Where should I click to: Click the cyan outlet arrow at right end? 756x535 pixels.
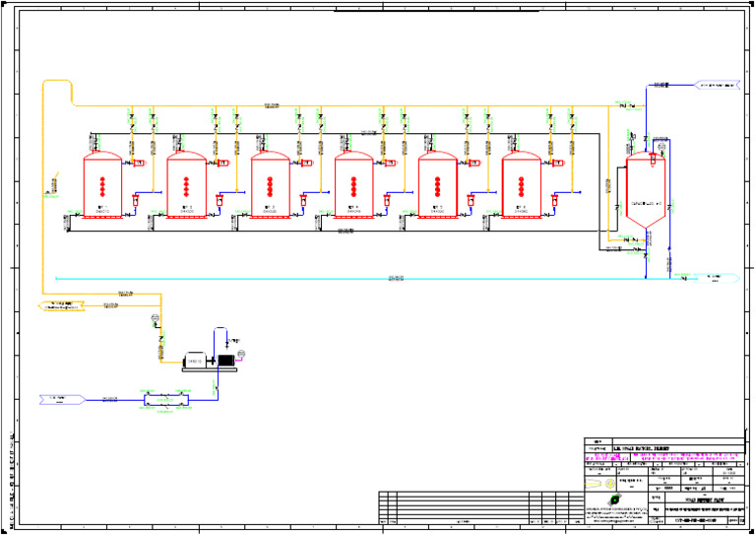click(x=717, y=279)
